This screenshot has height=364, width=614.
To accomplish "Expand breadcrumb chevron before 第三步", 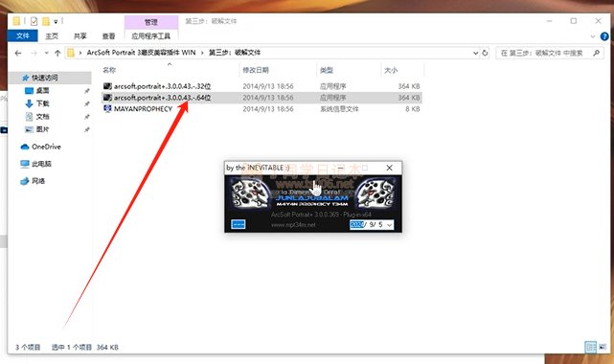I will click(202, 53).
